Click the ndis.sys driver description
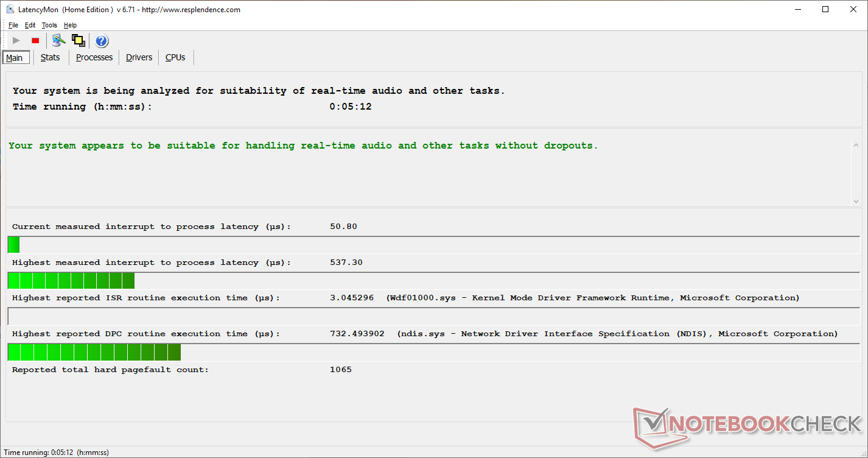The image size is (868, 458). pos(617,334)
